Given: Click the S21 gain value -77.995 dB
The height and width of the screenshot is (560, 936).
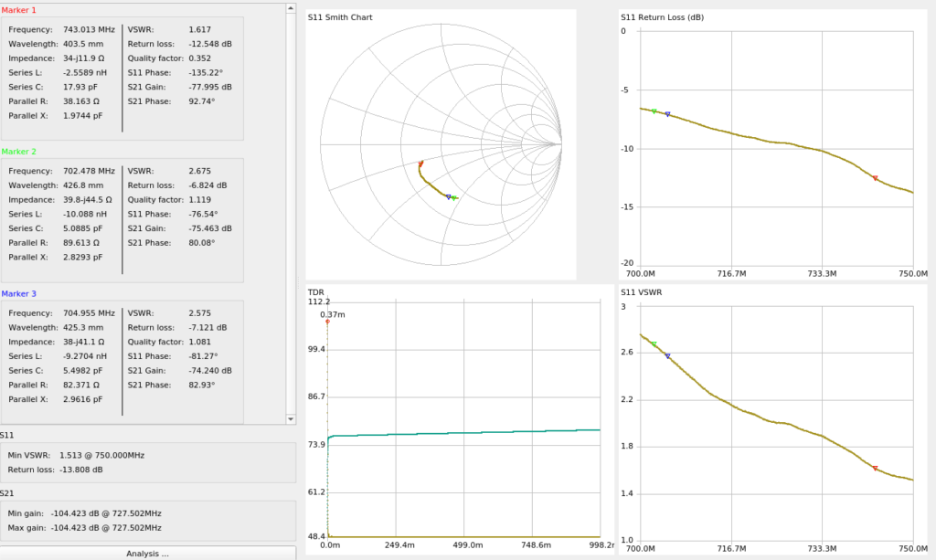Looking at the screenshot, I should coord(210,87).
